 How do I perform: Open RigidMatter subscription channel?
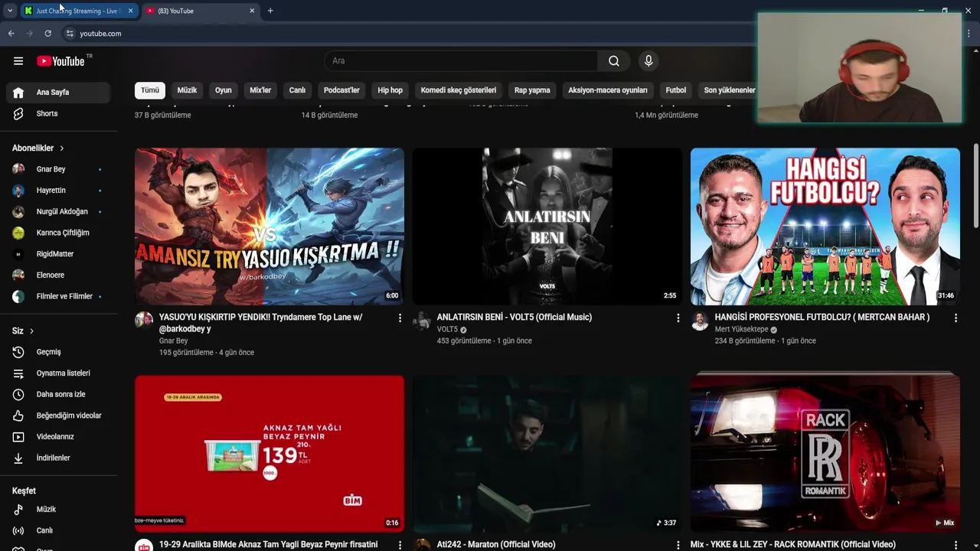click(x=58, y=253)
